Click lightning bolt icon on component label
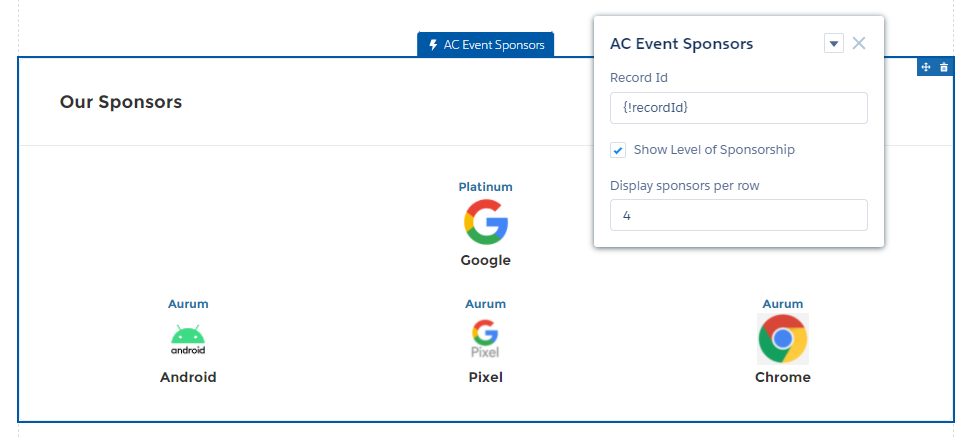Screen dimensions: 965x438 (x=433, y=45)
